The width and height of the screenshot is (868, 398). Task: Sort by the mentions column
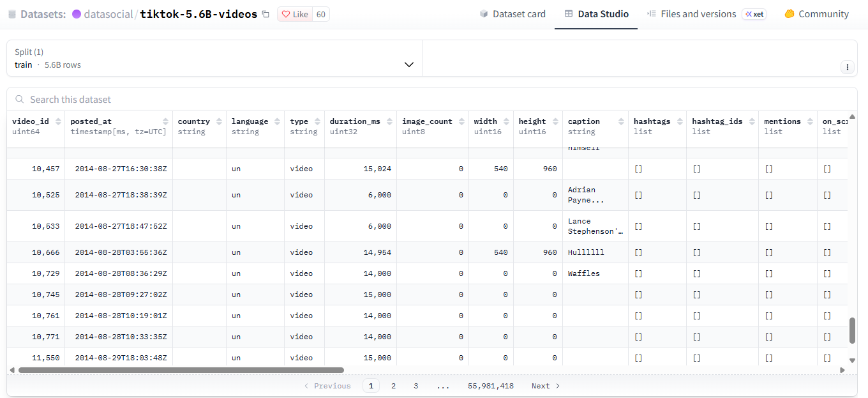click(810, 121)
